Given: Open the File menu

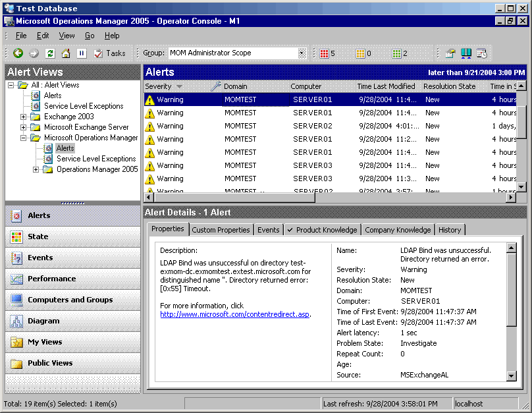Looking at the screenshot, I should click(x=21, y=36).
